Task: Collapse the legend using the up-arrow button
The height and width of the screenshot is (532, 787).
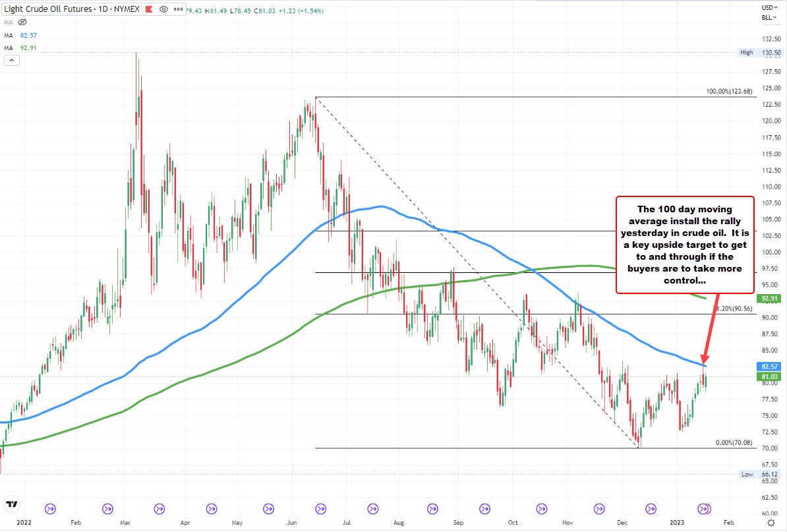Action: point(11,60)
